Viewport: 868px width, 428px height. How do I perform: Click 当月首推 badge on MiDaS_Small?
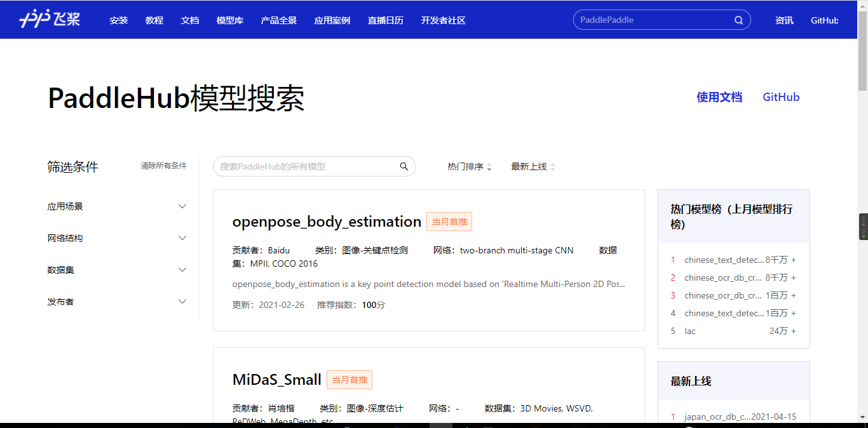[349, 380]
